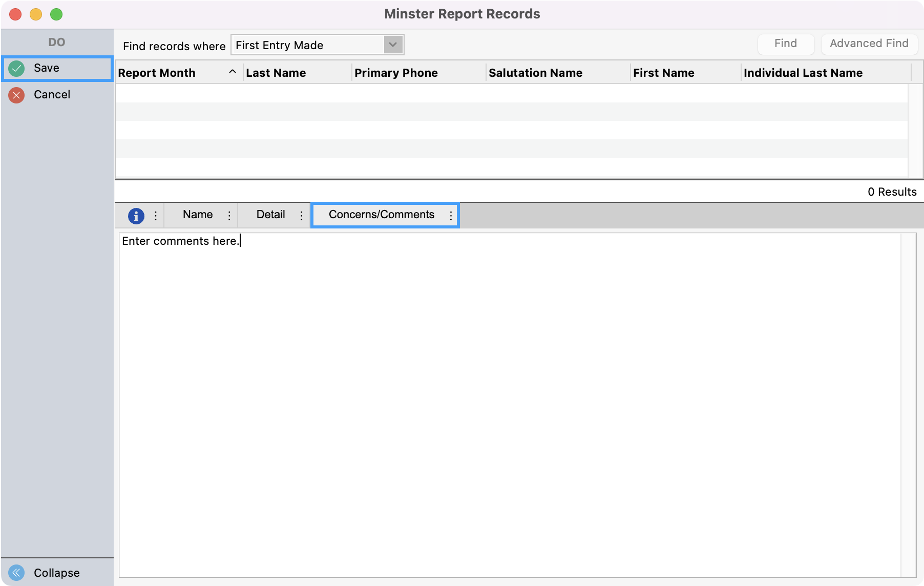Click the kebab menu beside the Name tab
Image resolution: width=924 pixels, height=586 pixels.
tap(229, 215)
